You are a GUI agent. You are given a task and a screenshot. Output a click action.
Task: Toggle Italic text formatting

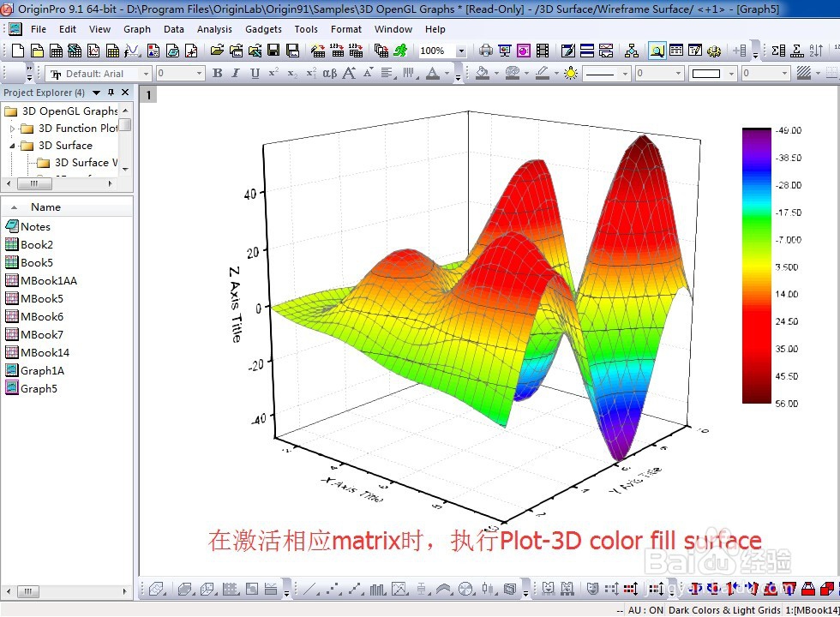(236, 74)
